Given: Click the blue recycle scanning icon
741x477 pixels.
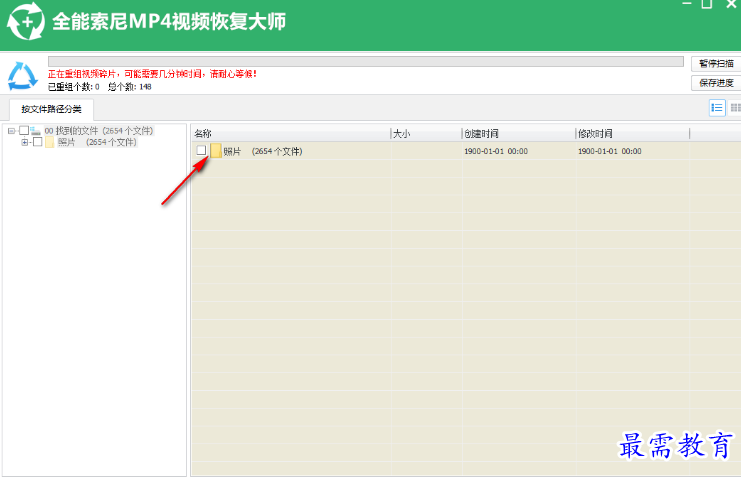Looking at the screenshot, I should [22, 76].
